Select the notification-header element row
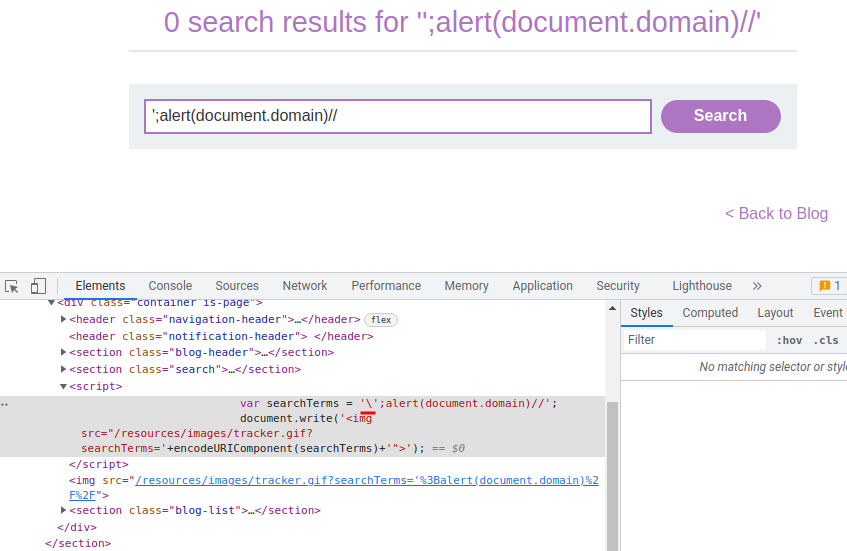The image size is (847, 551). click(221, 336)
